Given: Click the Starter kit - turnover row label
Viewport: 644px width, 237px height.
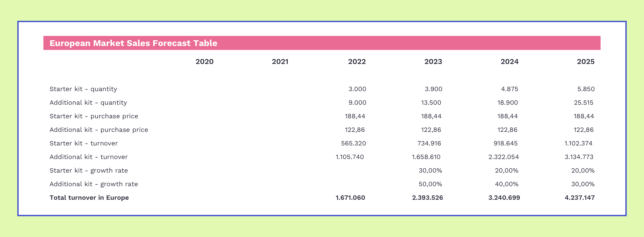Looking at the screenshot, I should pyautogui.click(x=83, y=143).
